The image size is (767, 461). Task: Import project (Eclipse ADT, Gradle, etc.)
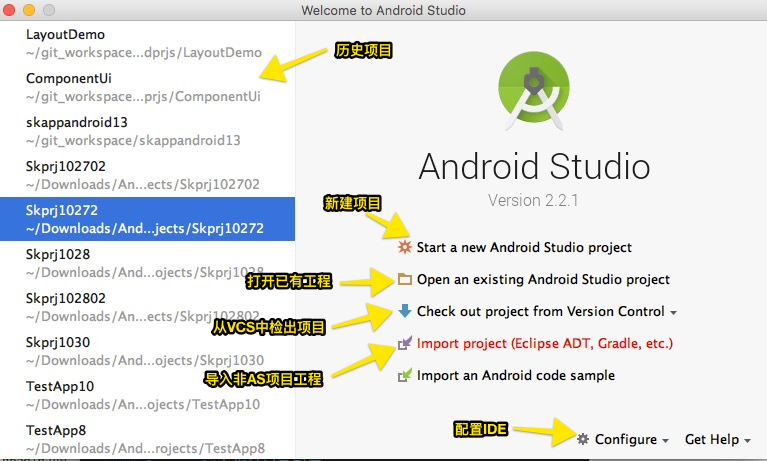(x=545, y=343)
